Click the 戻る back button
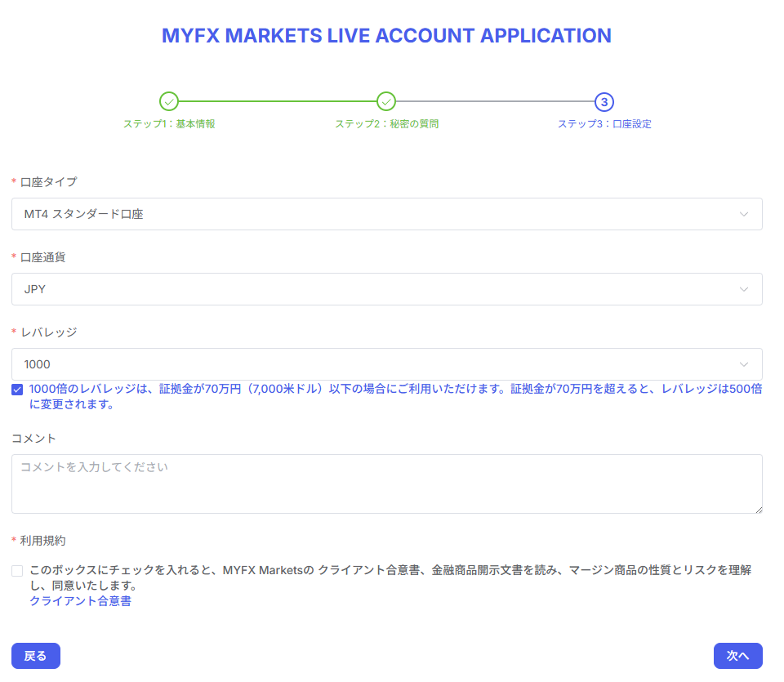Screen dimensions: 784x682 (x=36, y=656)
